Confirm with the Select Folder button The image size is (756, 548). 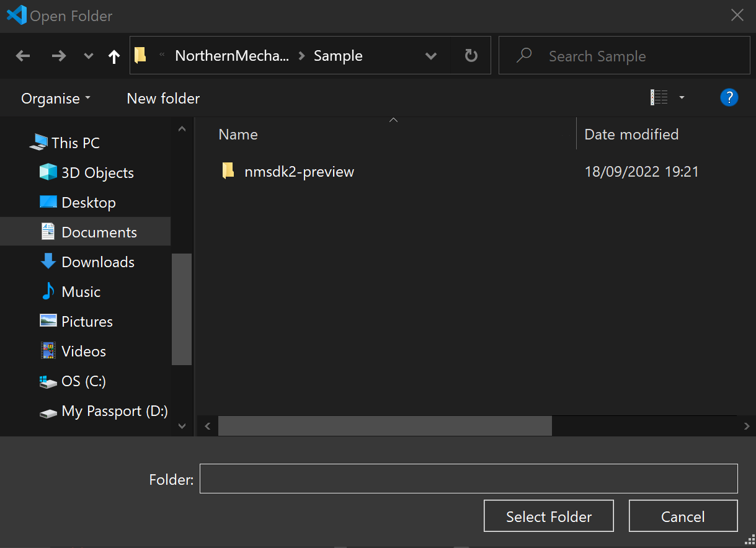coord(548,516)
